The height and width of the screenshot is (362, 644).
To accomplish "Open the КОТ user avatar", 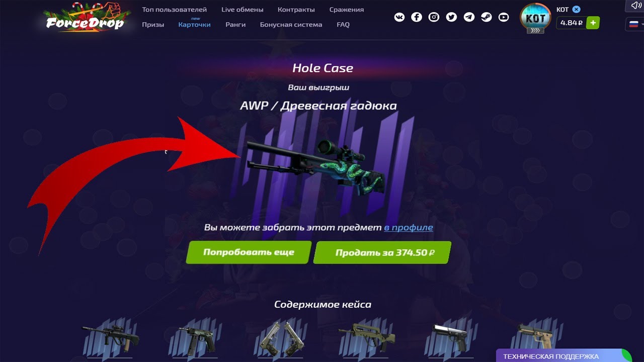I will 535,18.
